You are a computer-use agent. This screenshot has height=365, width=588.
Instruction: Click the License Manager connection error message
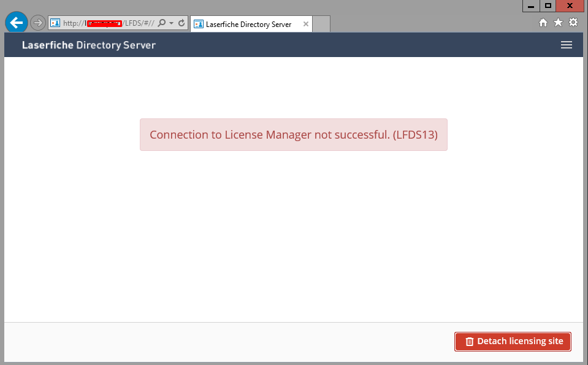294,135
